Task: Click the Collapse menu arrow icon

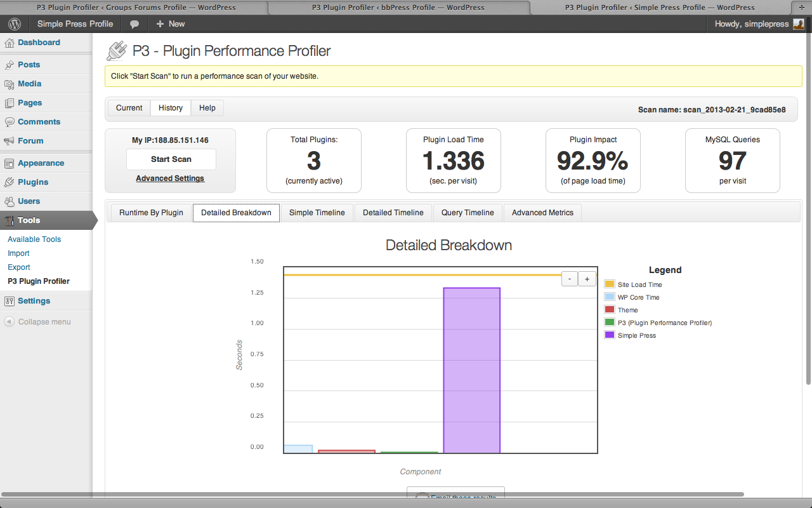Action: (x=10, y=322)
